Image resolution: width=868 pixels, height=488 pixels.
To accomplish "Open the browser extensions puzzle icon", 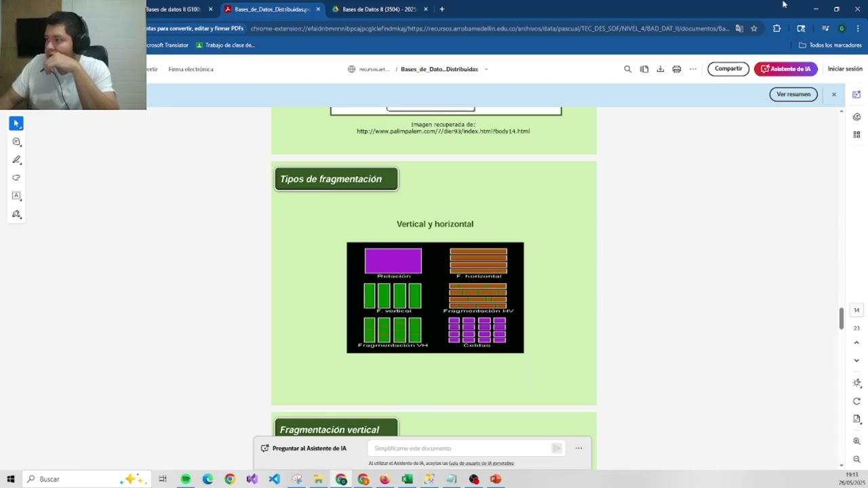I will [x=776, y=28].
